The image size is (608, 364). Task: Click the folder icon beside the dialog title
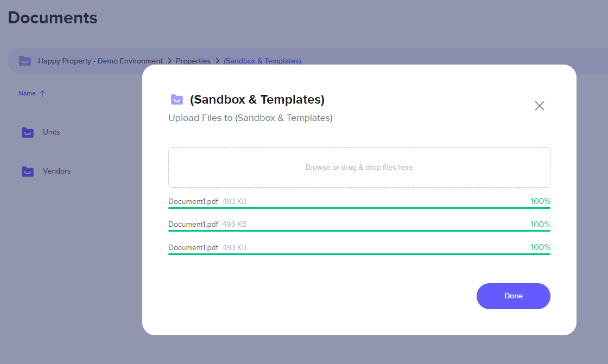(x=177, y=100)
